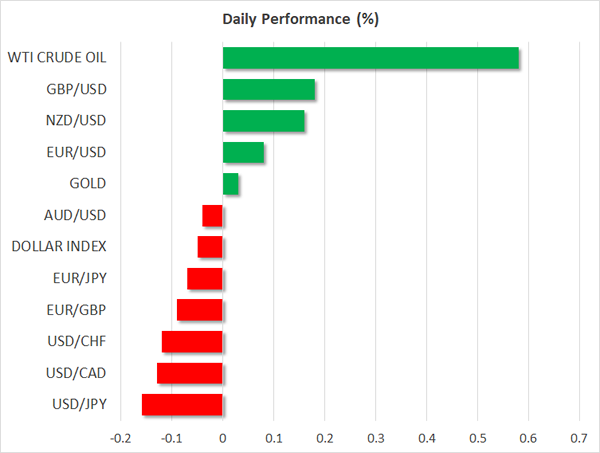Select the -0.2 x-axis tick label
Image resolution: width=600 pixels, height=453 pixels.
point(119,437)
